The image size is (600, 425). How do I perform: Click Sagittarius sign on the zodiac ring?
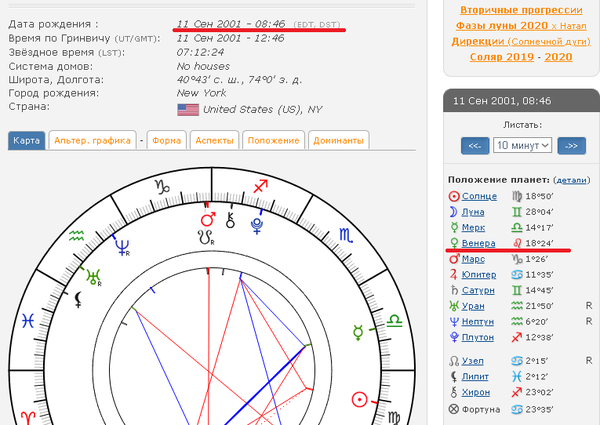261,186
